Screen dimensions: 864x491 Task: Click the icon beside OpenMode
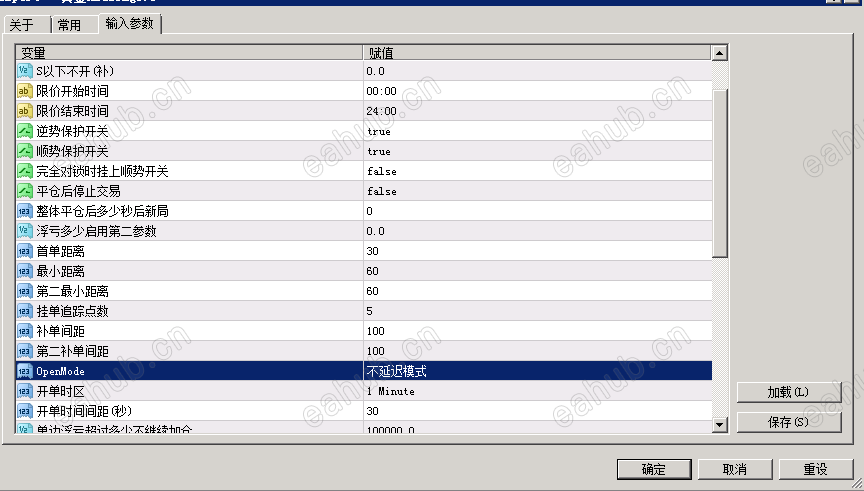click(25, 371)
